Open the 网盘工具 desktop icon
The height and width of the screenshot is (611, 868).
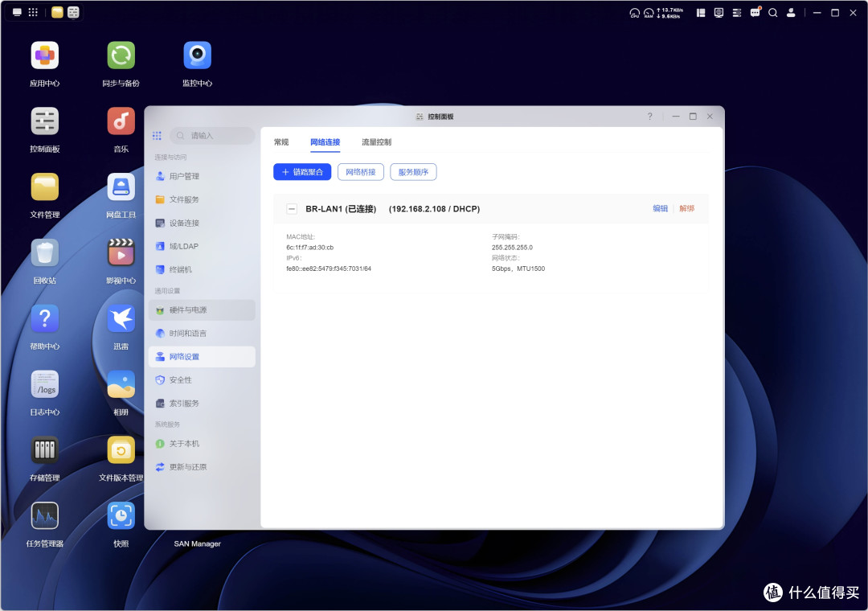click(x=121, y=187)
